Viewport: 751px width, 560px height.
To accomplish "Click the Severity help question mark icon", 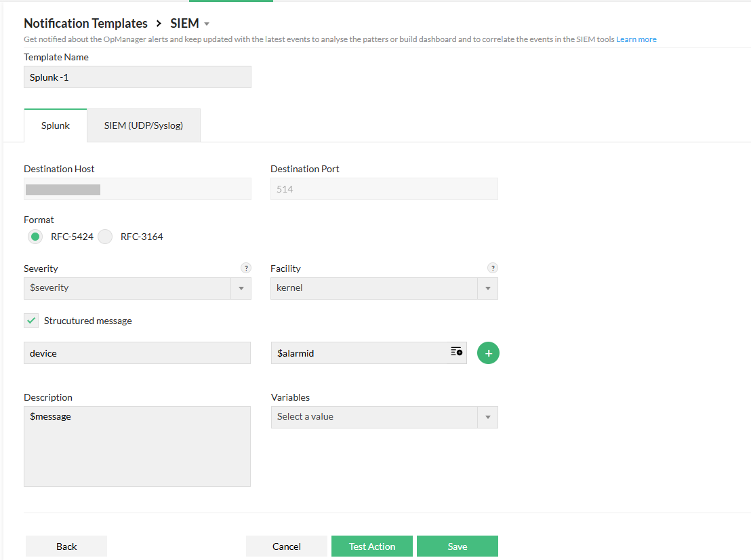I will coord(246,268).
